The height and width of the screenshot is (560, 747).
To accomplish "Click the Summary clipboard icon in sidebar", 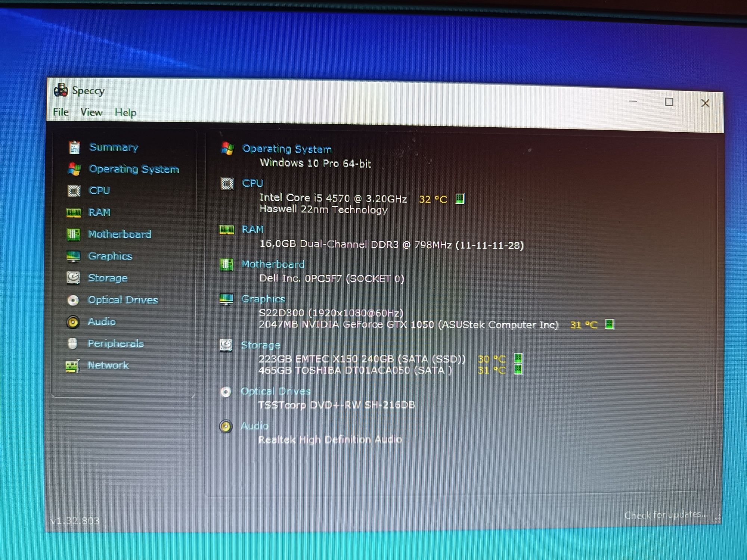I will [74, 147].
